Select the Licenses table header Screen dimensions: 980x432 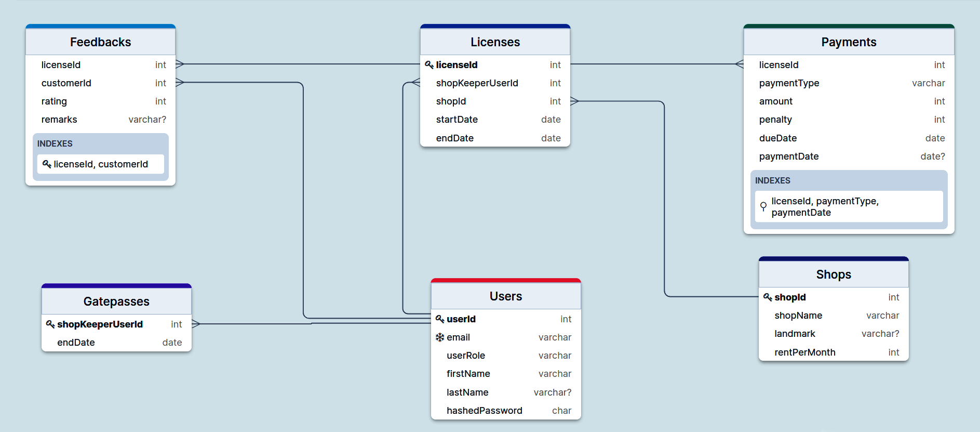(495, 42)
